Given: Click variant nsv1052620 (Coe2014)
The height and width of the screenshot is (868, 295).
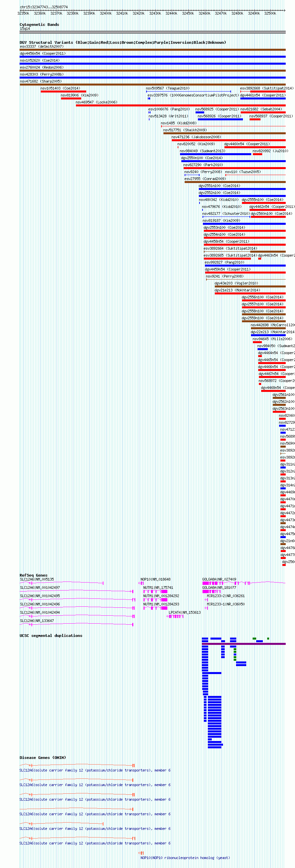Looking at the screenshot, I should [x=152, y=64].
